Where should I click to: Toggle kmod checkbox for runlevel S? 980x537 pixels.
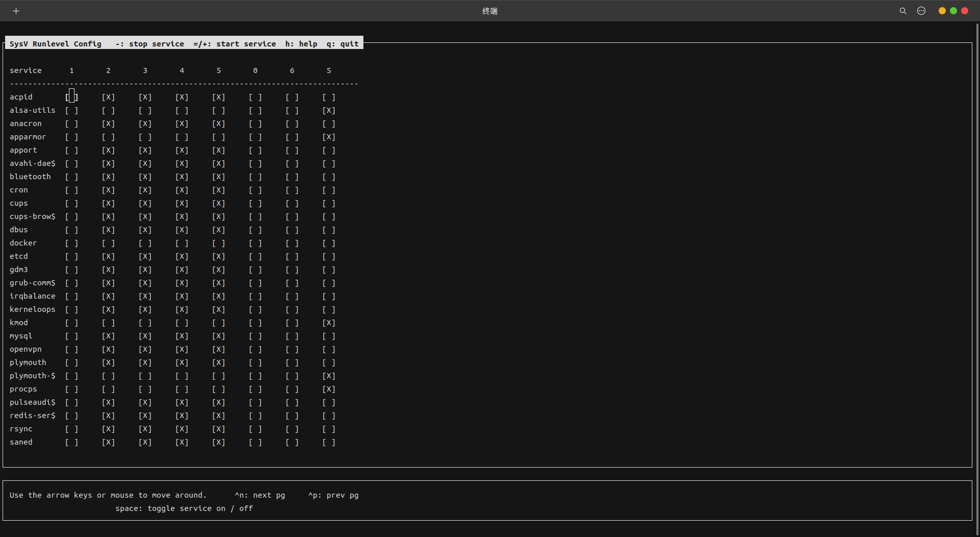click(329, 323)
